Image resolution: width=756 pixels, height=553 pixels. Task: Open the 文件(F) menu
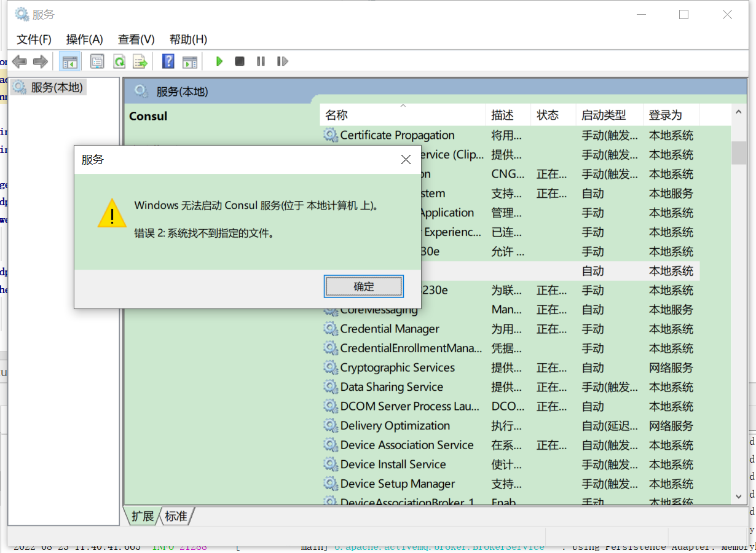(x=34, y=39)
